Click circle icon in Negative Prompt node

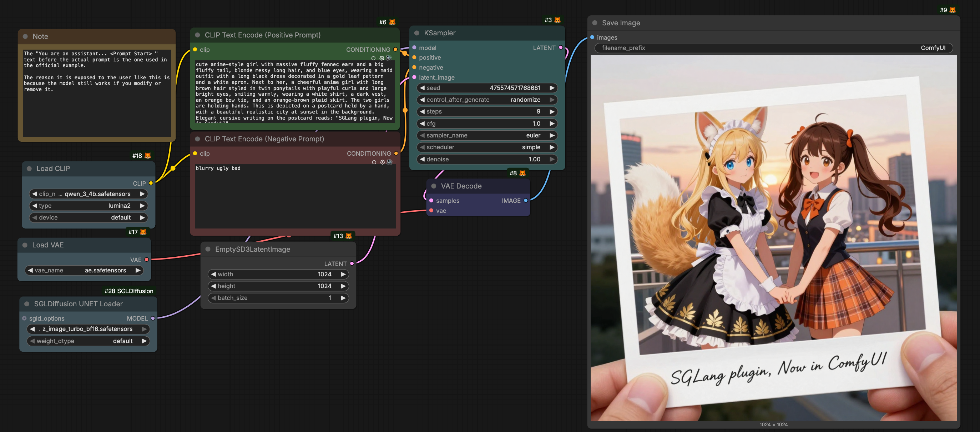pyautogui.click(x=374, y=162)
